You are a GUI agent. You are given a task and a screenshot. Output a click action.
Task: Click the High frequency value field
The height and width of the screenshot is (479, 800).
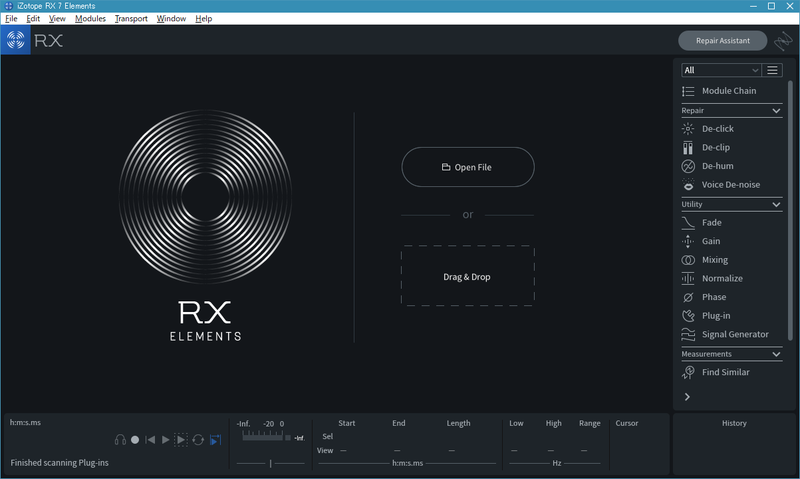551,450
